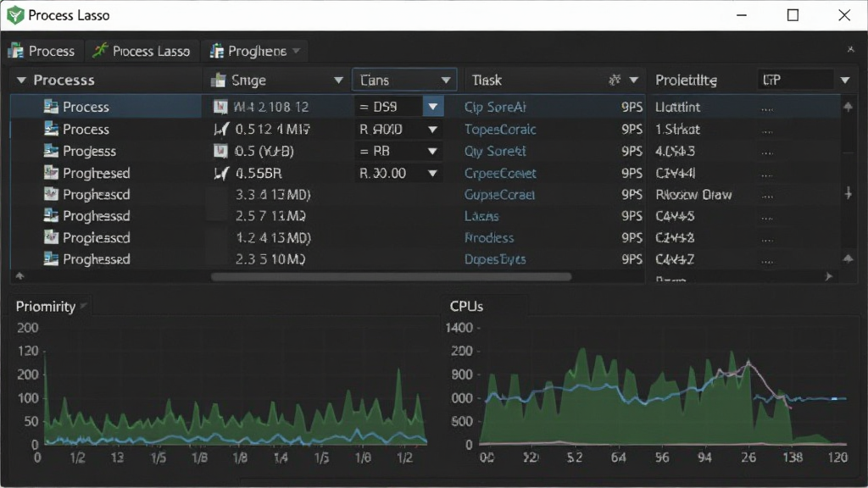Click the LTP input field
Image resolution: width=868 pixels, height=488 pixels.
click(795, 80)
